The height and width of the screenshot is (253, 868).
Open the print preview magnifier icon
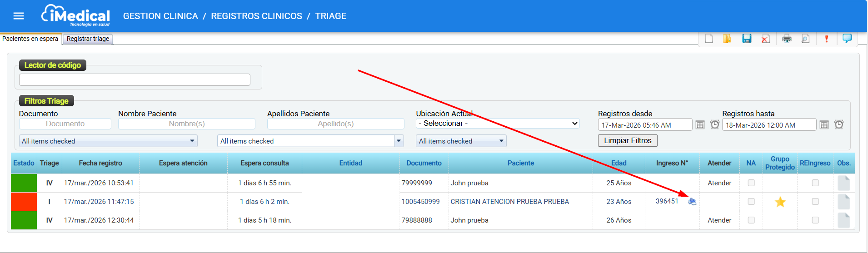click(805, 39)
